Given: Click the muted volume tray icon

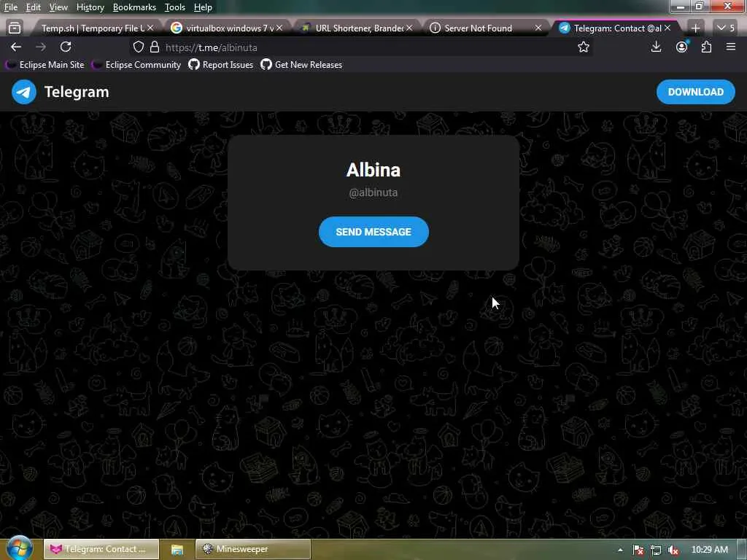Looking at the screenshot, I should 673,550.
